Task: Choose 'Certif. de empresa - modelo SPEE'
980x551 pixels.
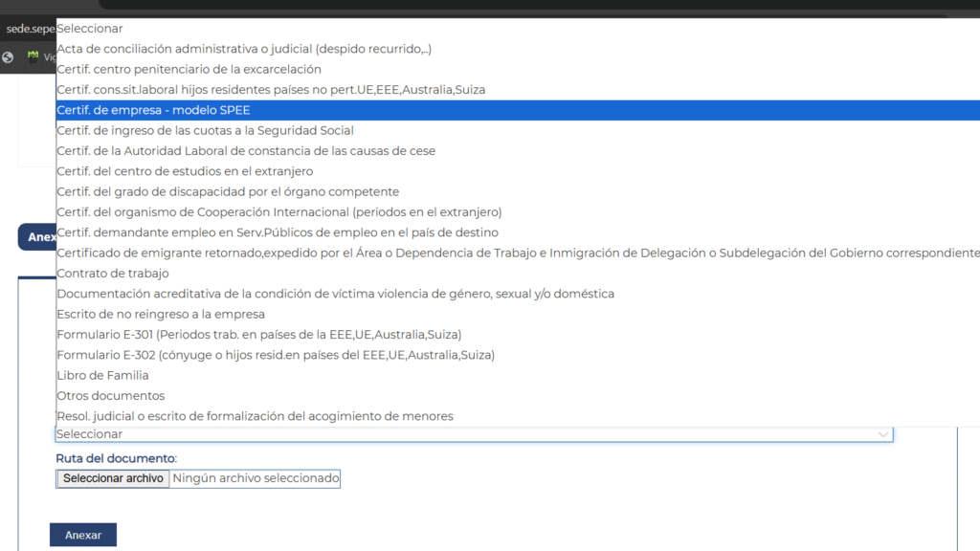Action: point(153,110)
